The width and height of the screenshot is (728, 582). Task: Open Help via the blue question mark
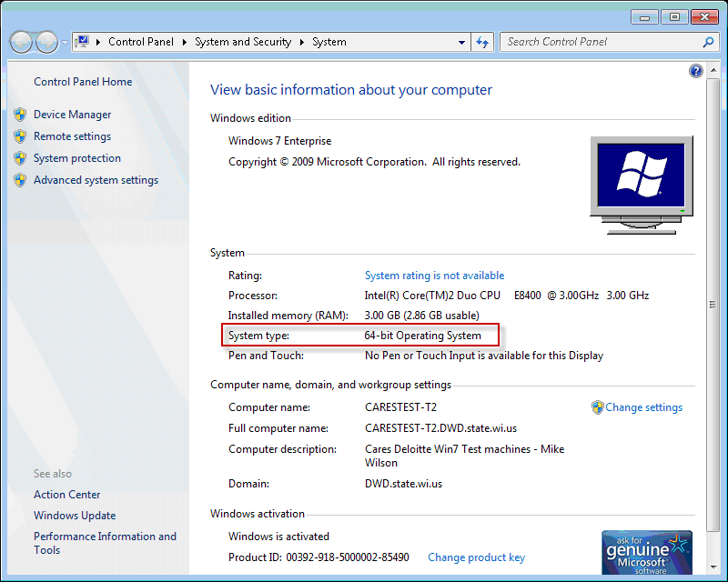click(696, 71)
